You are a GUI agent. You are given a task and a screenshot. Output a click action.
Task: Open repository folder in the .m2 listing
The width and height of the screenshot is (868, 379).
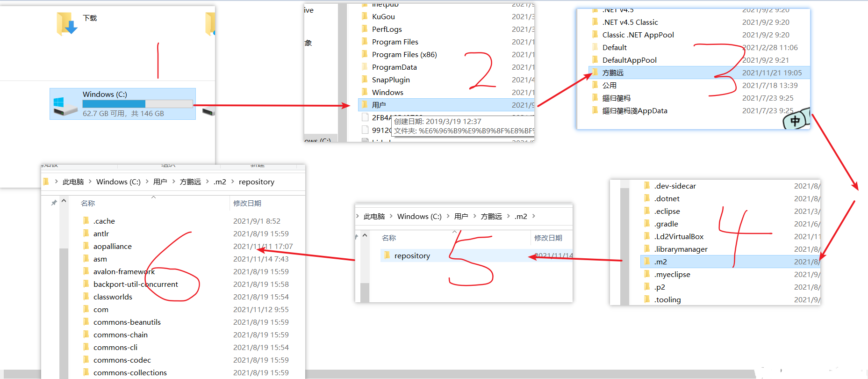(412, 256)
